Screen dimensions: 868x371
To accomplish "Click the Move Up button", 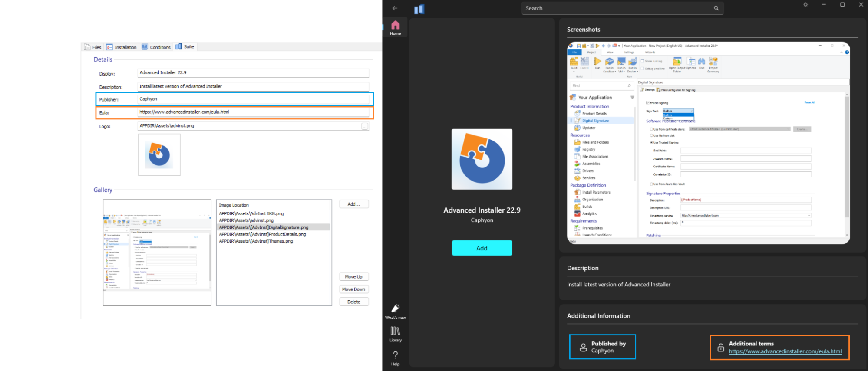I will click(x=354, y=277).
